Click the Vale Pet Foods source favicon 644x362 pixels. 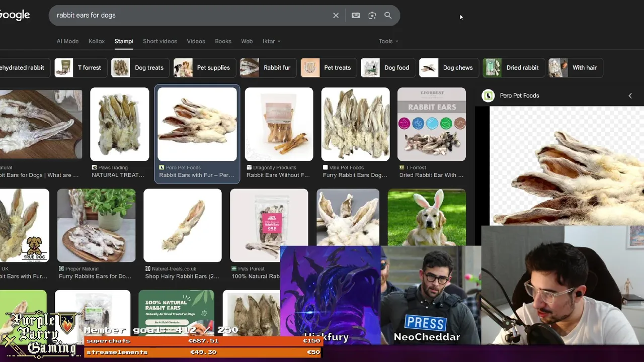[x=326, y=167]
